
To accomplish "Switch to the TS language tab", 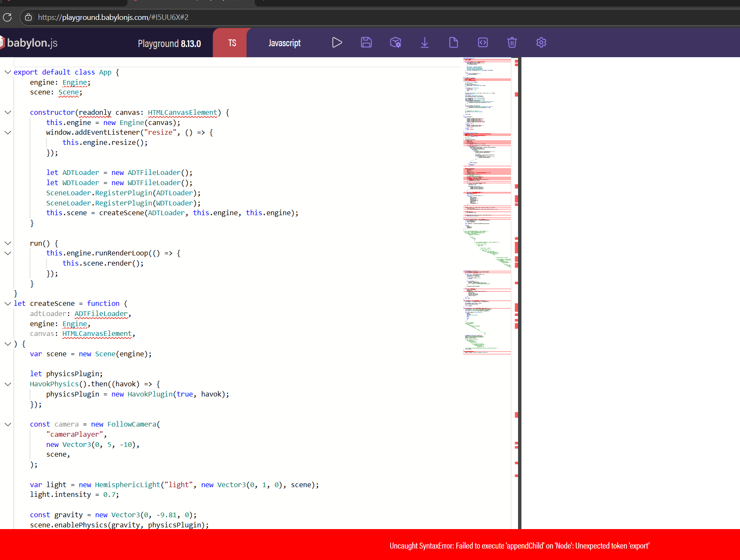I will point(232,43).
